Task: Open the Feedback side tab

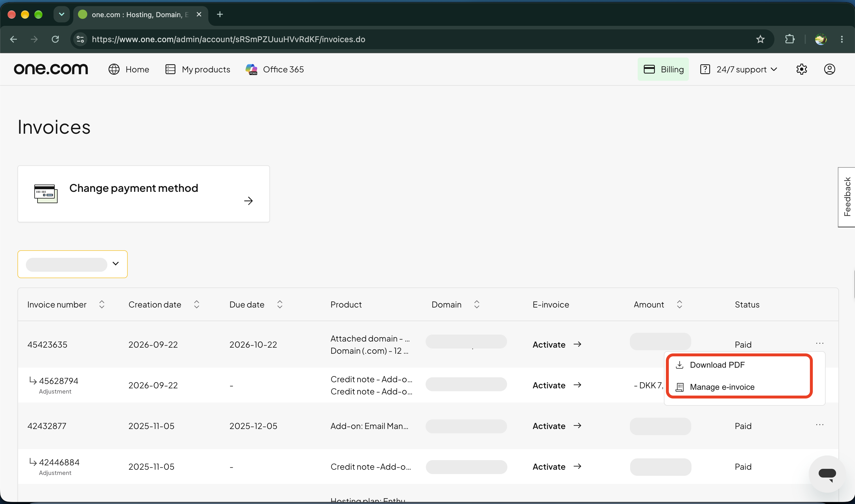Action: 847,197
